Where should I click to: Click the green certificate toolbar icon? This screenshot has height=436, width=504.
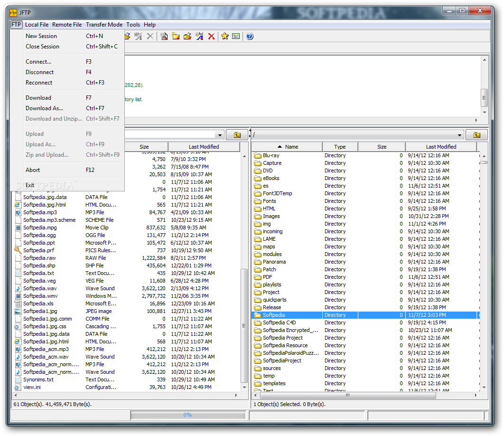[236, 37]
